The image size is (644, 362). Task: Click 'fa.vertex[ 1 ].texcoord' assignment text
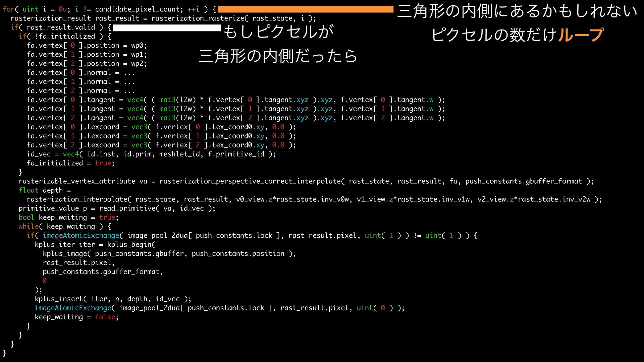[x=73, y=136]
